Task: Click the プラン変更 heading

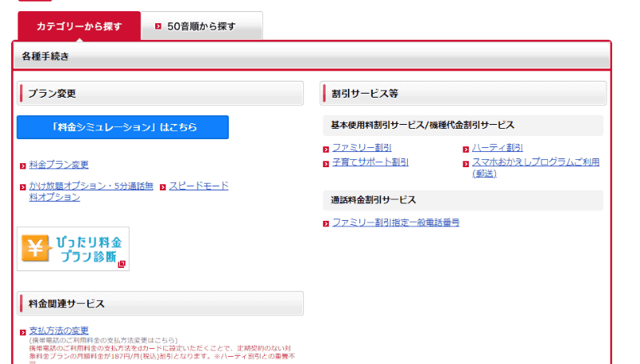Action: tap(160, 94)
